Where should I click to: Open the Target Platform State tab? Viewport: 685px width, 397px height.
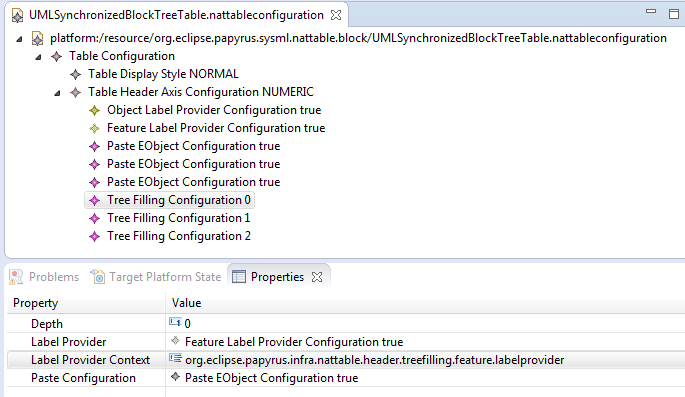pyautogui.click(x=165, y=277)
